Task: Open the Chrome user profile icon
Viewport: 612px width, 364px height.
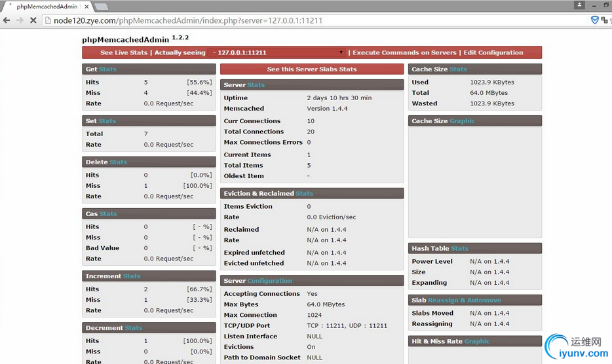Action: coord(579,5)
